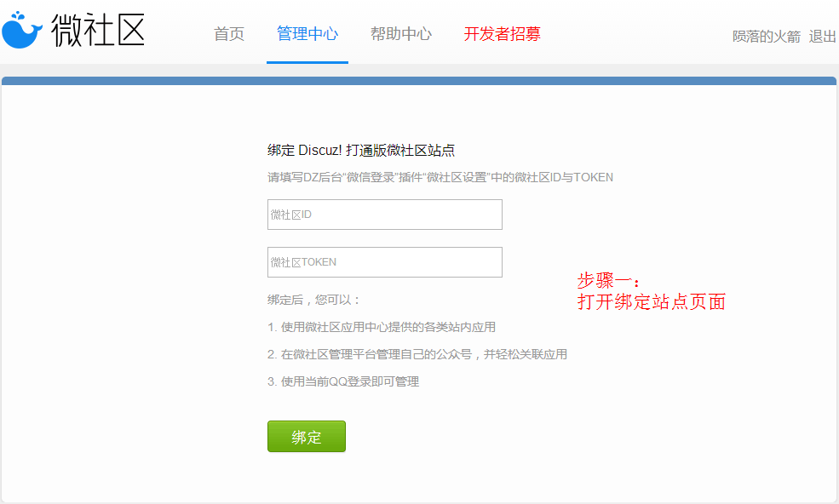Open the 帮助中心 tab
Screen dimensions: 839x504
coord(401,34)
